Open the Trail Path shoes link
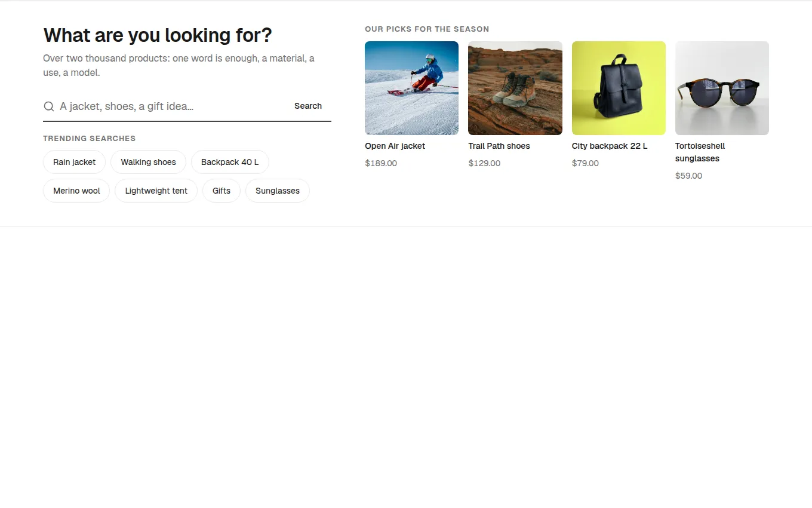The image size is (812, 508). [x=499, y=146]
